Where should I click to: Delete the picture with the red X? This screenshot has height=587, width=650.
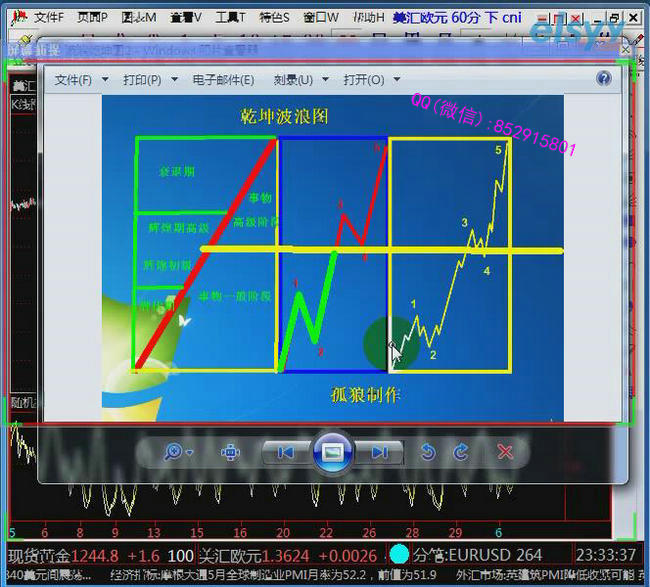[x=505, y=452]
